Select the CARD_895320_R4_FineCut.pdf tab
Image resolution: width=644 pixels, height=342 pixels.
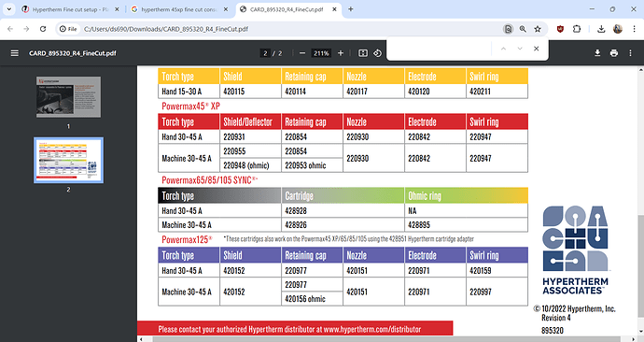coord(288,9)
